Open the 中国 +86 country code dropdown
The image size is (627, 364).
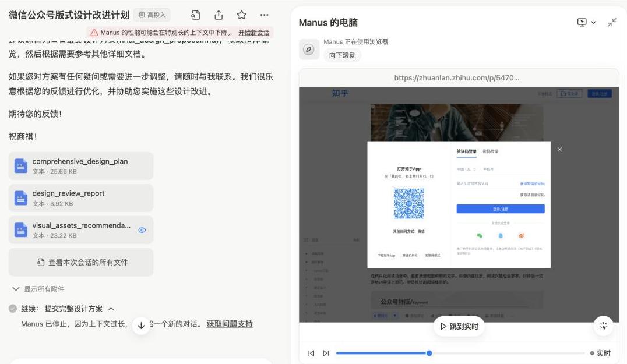466,169
